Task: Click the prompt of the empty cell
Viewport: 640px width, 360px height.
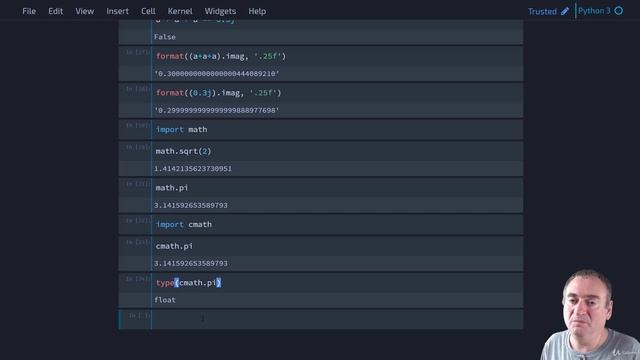Action: point(139,316)
